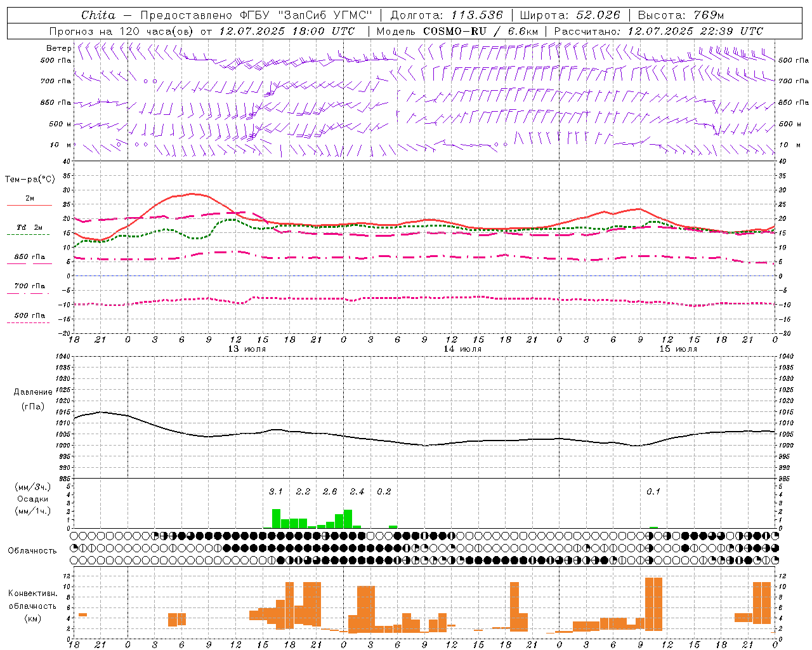Click the "500 гПа" temperature legend entry
812x650 pixels.
coord(29,315)
